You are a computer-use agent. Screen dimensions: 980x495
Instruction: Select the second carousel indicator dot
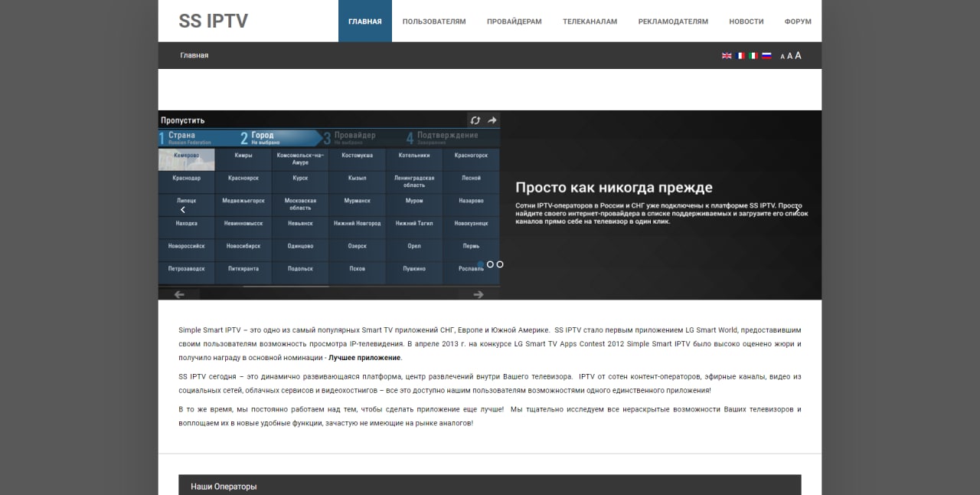pyautogui.click(x=490, y=264)
